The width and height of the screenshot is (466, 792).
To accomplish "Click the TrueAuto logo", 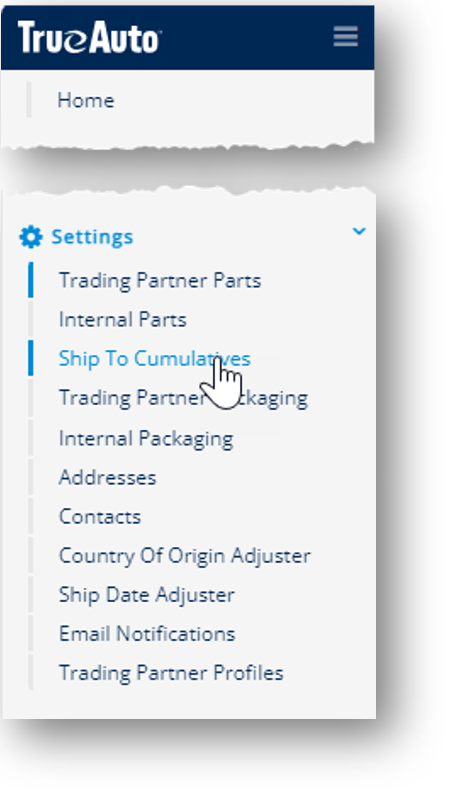I will [x=89, y=37].
